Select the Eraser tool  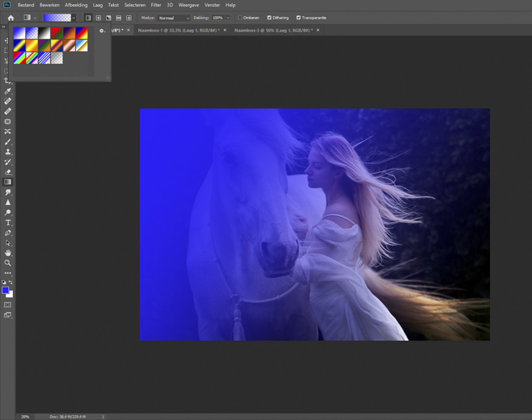point(7,172)
